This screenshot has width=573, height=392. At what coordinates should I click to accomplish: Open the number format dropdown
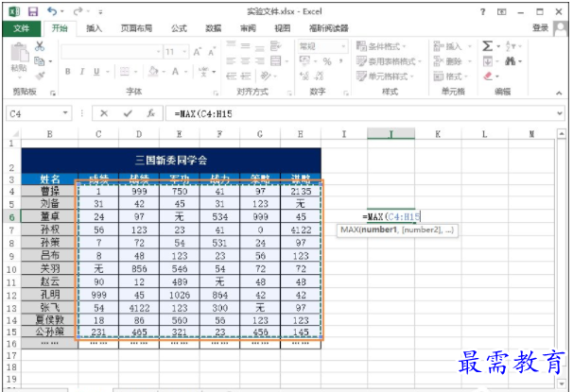[x=343, y=46]
